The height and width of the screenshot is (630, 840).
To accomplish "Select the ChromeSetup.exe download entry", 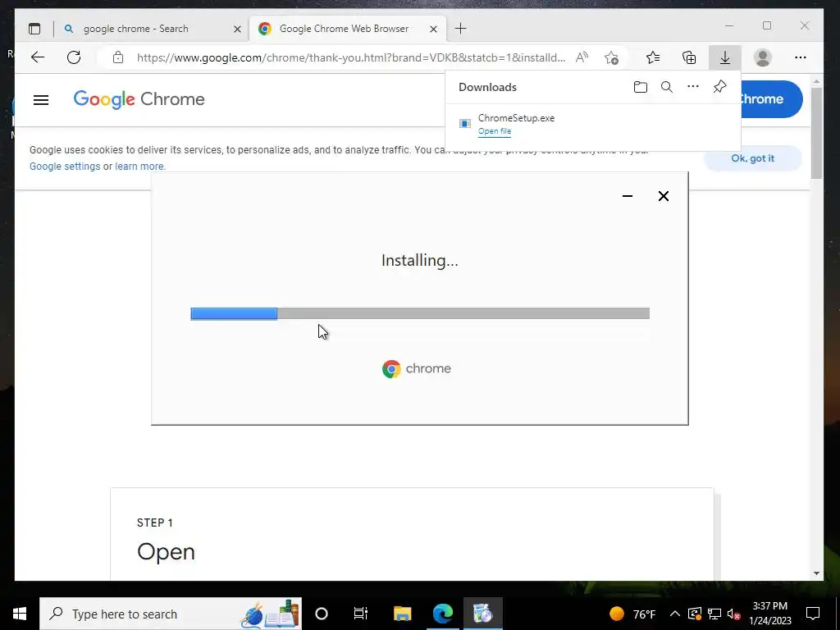I will [x=592, y=125].
